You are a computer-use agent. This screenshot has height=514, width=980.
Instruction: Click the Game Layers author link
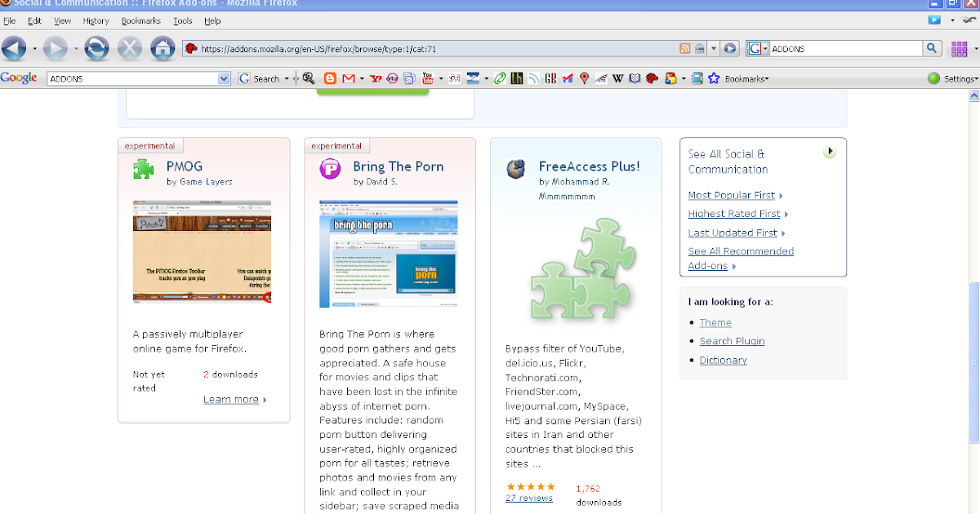click(206, 182)
